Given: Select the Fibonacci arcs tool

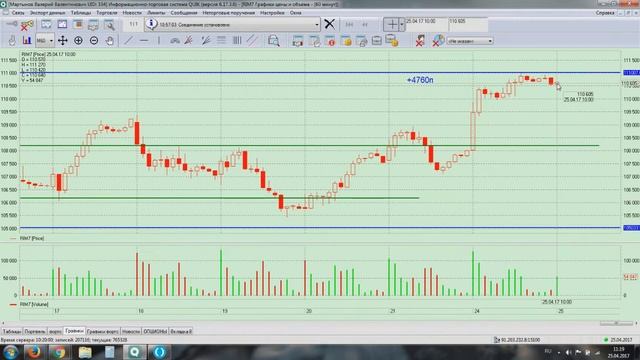Looking at the screenshot, I should coord(175,40).
